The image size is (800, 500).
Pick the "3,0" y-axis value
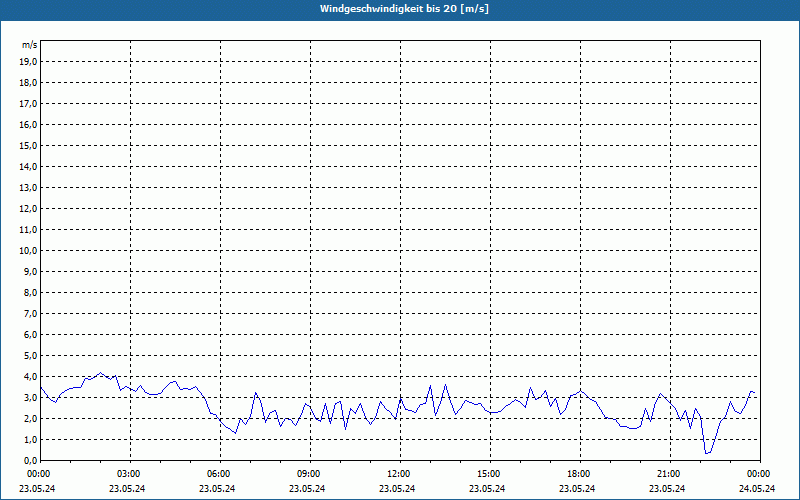point(30,397)
